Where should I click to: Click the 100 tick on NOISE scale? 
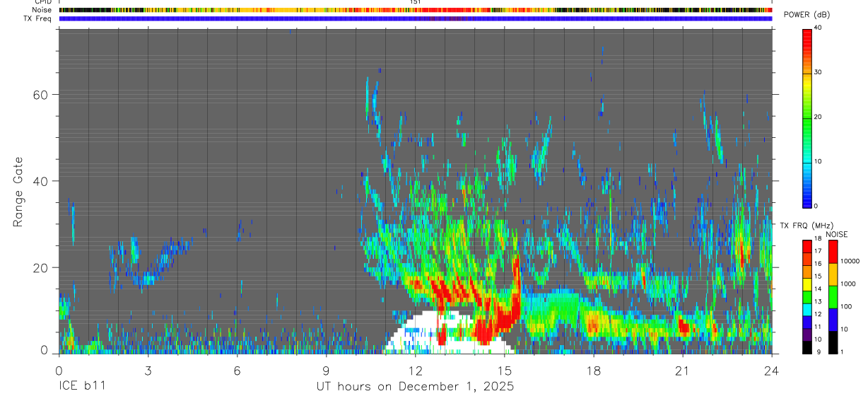pos(847,307)
